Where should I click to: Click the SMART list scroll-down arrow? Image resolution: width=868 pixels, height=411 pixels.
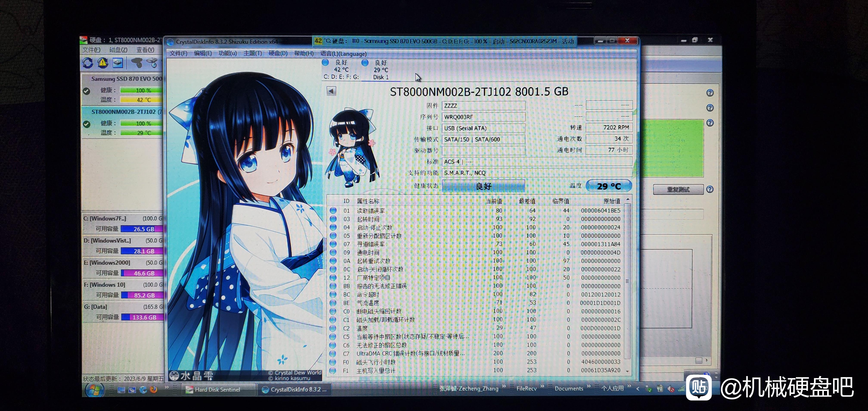pyautogui.click(x=627, y=371)
